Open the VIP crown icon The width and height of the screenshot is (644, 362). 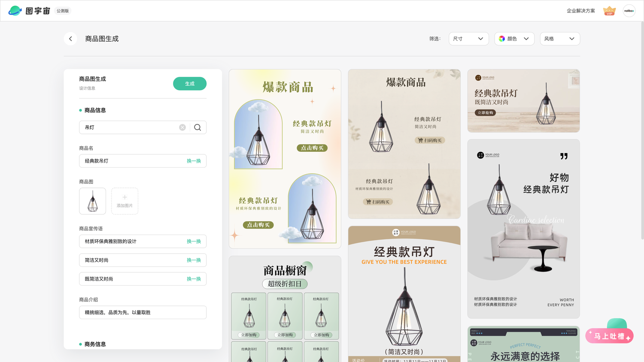tap(609, 11)
